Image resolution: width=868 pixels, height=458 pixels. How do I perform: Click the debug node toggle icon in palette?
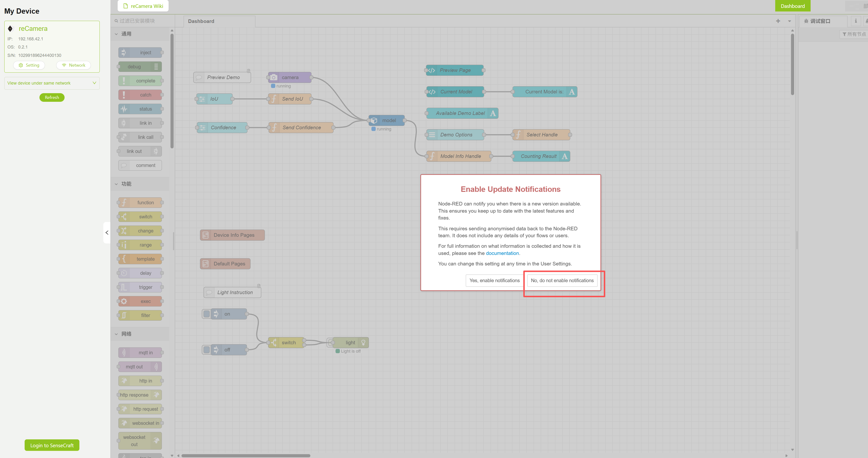[x=156, y=67]
